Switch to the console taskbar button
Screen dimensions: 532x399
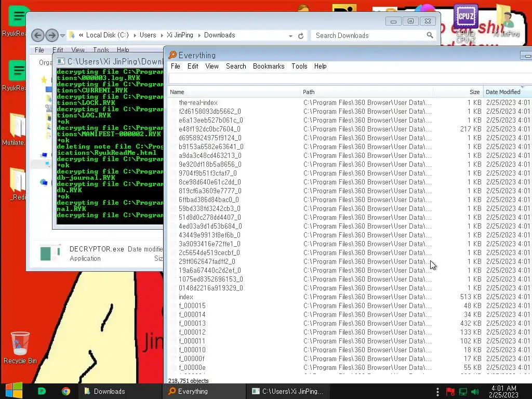(x=288, y=391)
